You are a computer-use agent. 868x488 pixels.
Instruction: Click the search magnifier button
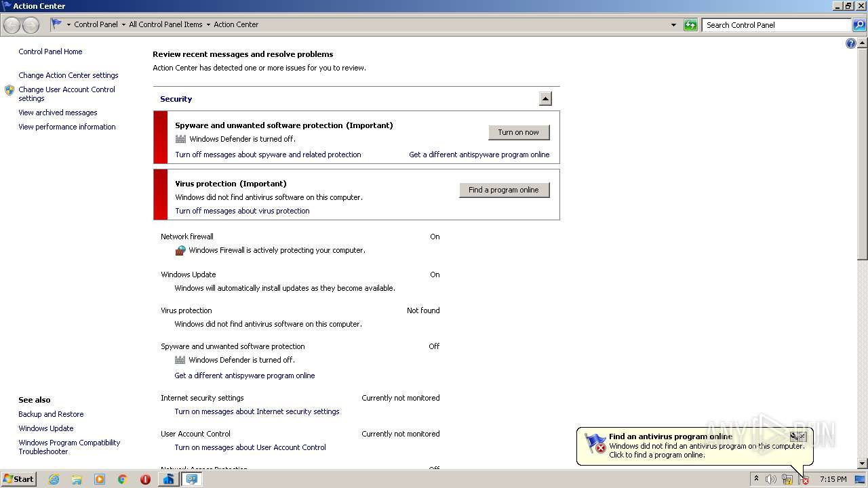coord(859,25)
